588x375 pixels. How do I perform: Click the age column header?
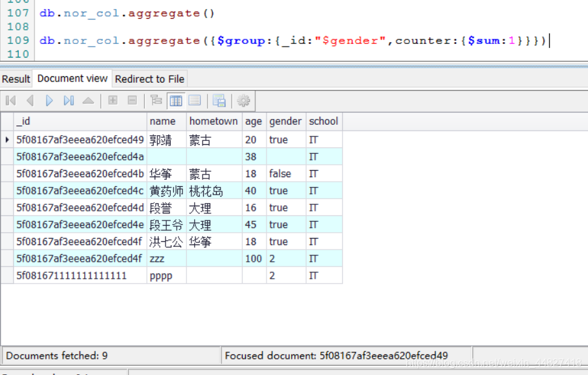pyautogui.click(x=255, y=121)
